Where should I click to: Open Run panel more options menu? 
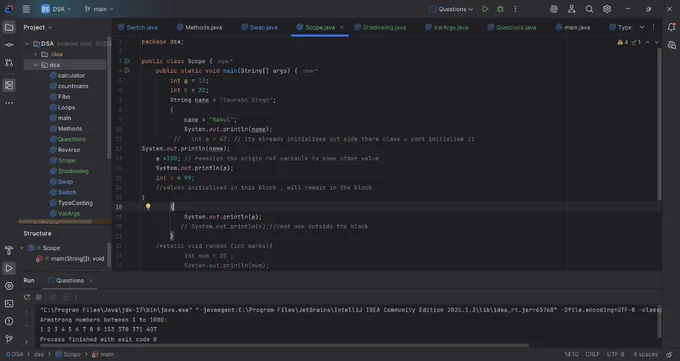coord(76,297)
